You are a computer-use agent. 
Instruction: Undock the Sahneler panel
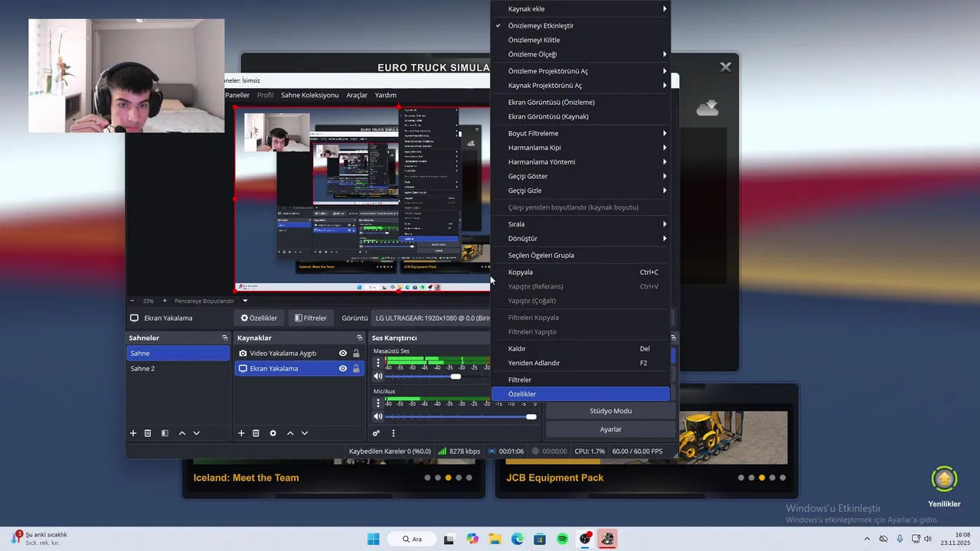click(x=225, y=337)
